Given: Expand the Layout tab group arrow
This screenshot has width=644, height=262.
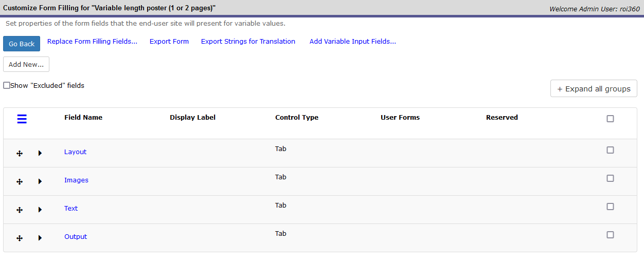Looking at the screenshot, I should tap(40, 153).
